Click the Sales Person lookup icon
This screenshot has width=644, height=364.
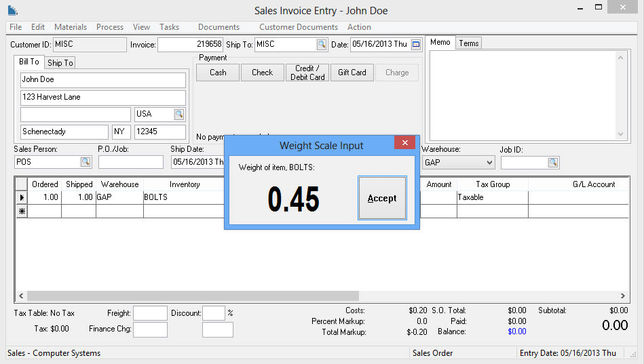[86, 162]
